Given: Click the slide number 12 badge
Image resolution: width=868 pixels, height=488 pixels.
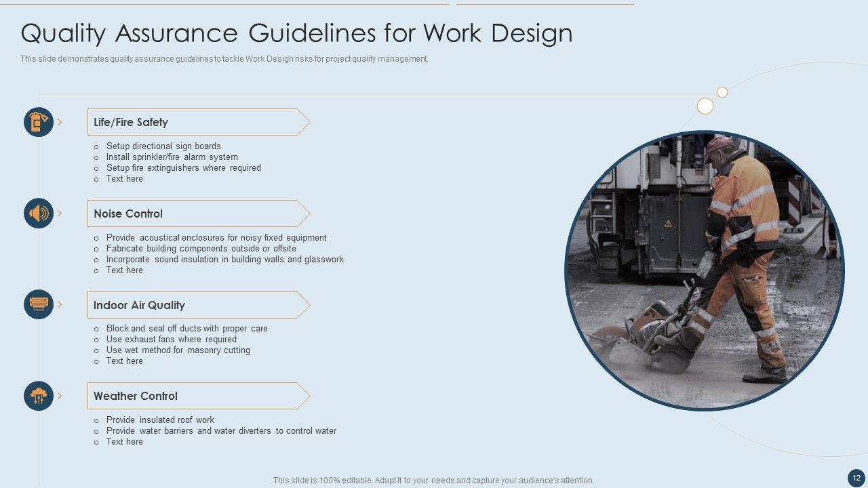Looking at the screenshot, I should tap(856, 478).
